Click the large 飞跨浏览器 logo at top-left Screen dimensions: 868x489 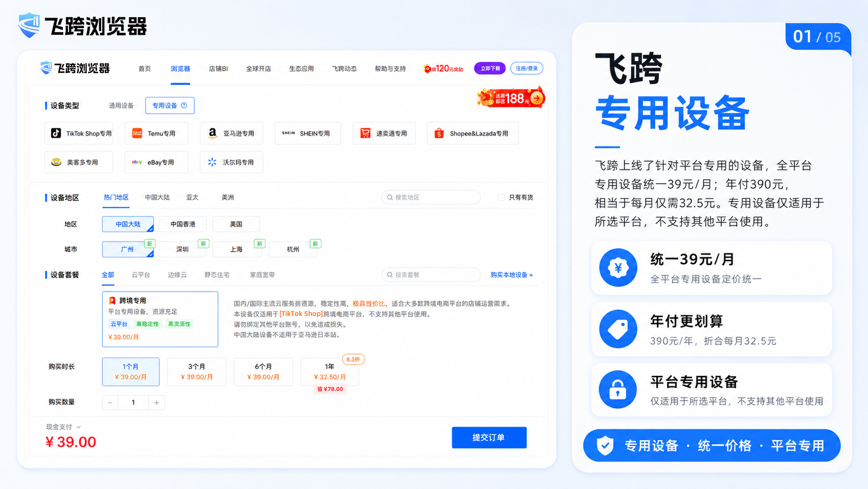point(83,26)
